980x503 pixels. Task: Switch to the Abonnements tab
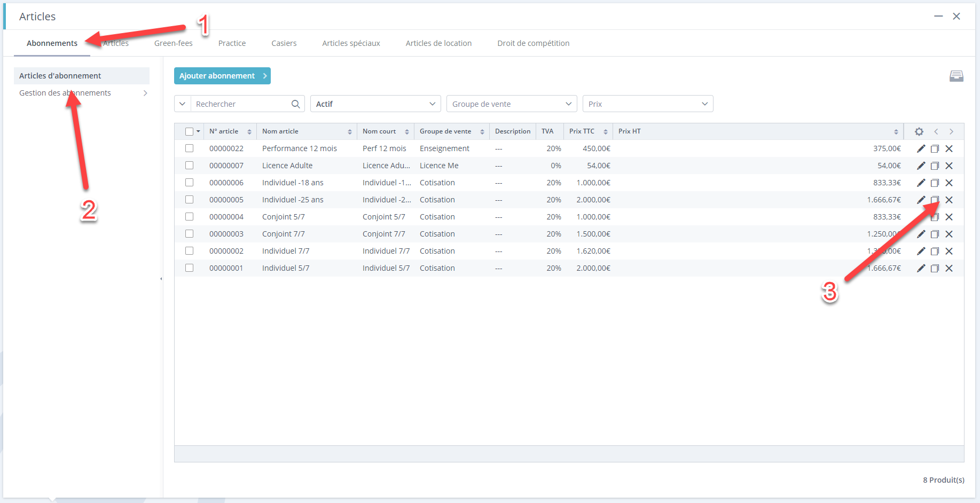tap(52, 43)
